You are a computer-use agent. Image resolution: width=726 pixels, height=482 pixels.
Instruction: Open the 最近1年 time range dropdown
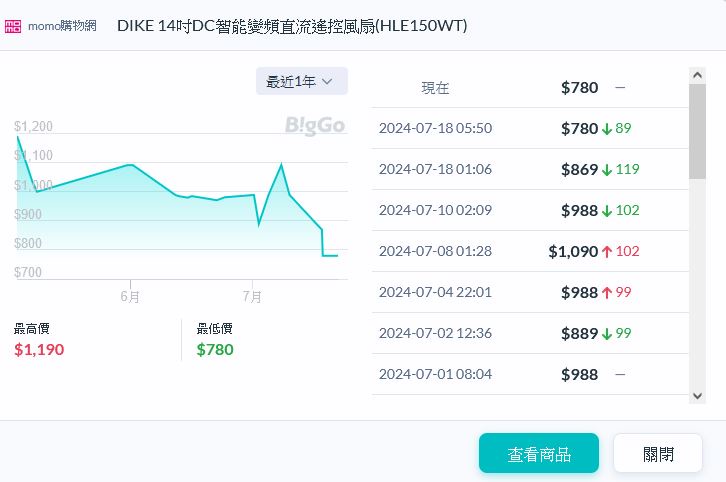pos(301,81)
